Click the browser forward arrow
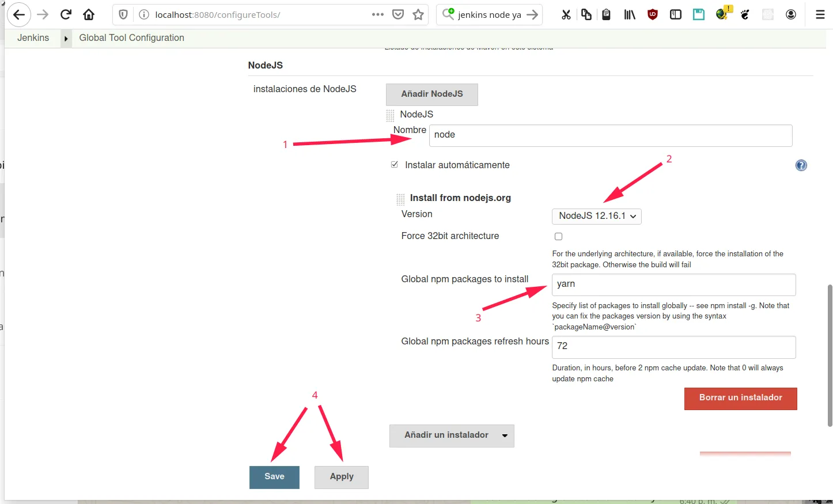 click(43, 15)
